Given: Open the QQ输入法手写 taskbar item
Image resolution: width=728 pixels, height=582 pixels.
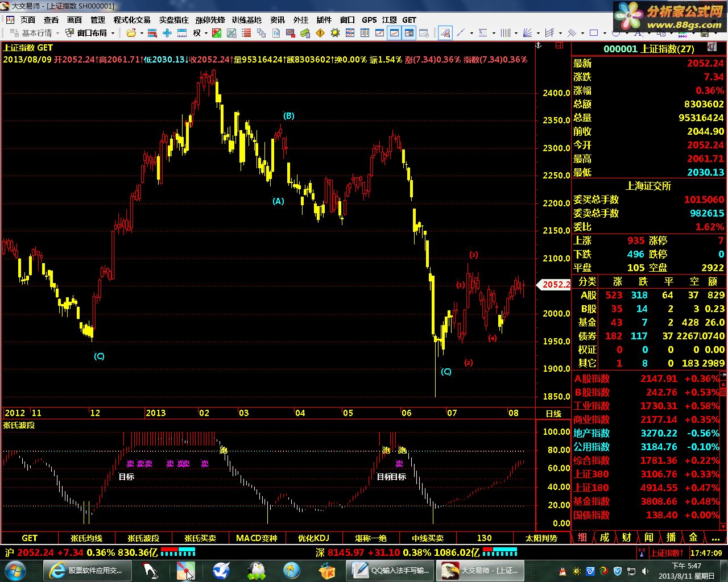Looking at the screenshot, I should click(x=391, y=570).
